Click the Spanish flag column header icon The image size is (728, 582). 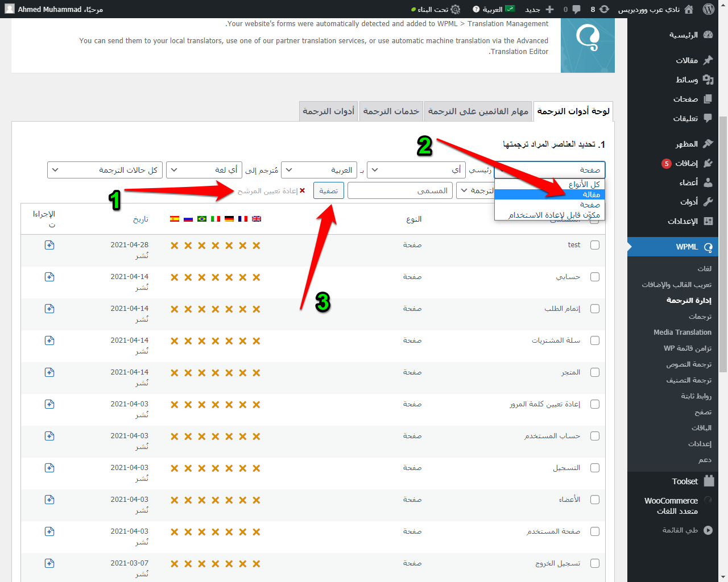tap(175, 219)
